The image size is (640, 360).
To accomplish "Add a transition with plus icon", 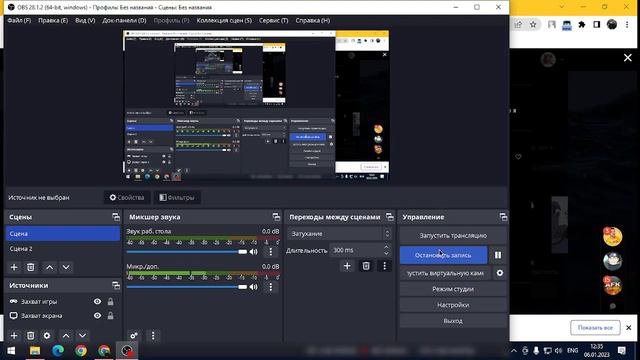I will tap(347, 266).
